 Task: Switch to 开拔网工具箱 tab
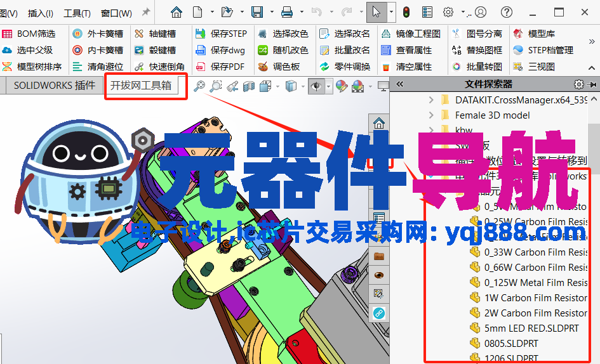(141, 85)
